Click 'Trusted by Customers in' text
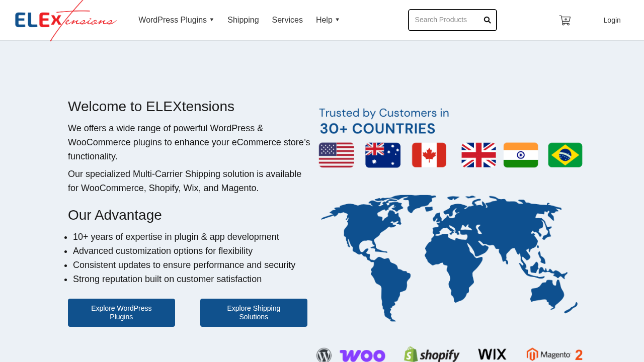Screen dimensions: 644x362 384,113
